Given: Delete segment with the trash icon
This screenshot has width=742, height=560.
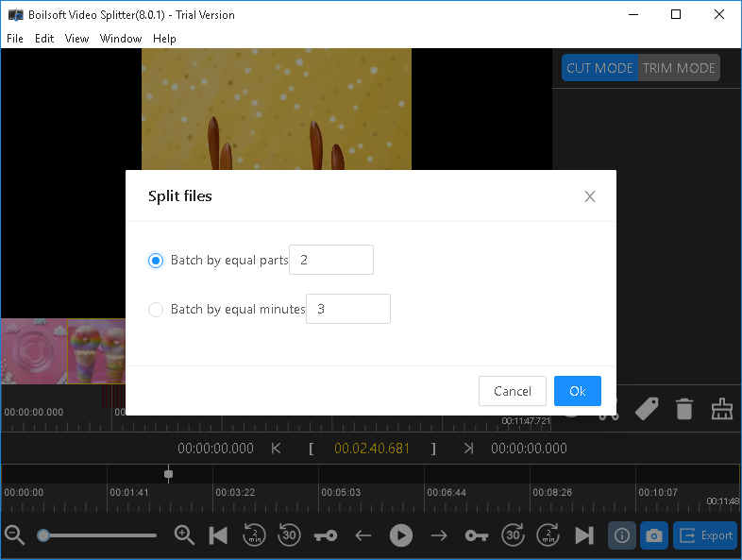Looking at the screenshot, I should pos(684,409).
